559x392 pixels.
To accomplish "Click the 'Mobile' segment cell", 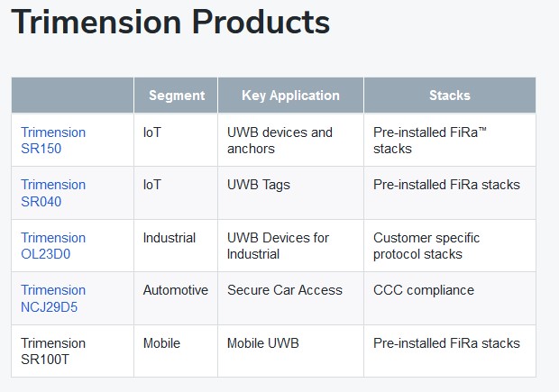I will coord(161,343).
